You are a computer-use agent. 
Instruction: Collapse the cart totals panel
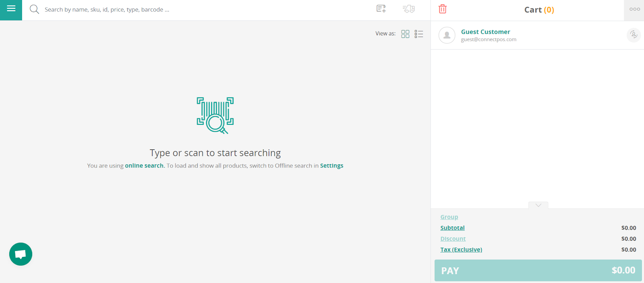point(538,205)
